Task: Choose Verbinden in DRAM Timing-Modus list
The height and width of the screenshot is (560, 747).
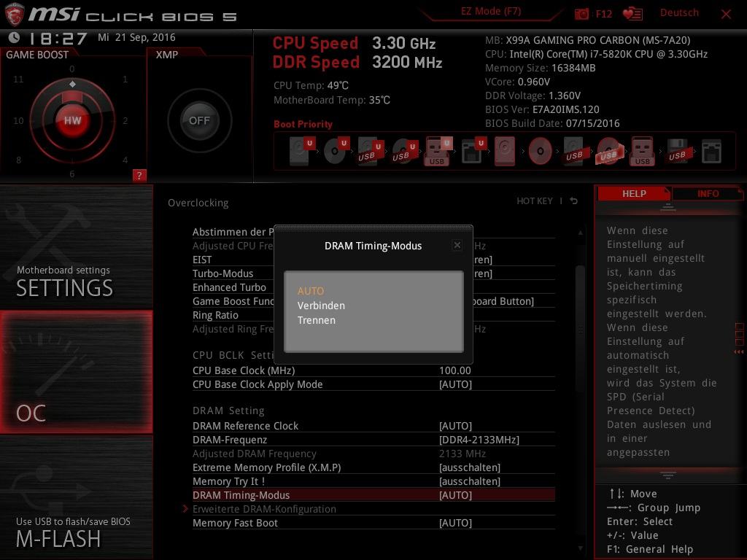Action: coord(321,306)
